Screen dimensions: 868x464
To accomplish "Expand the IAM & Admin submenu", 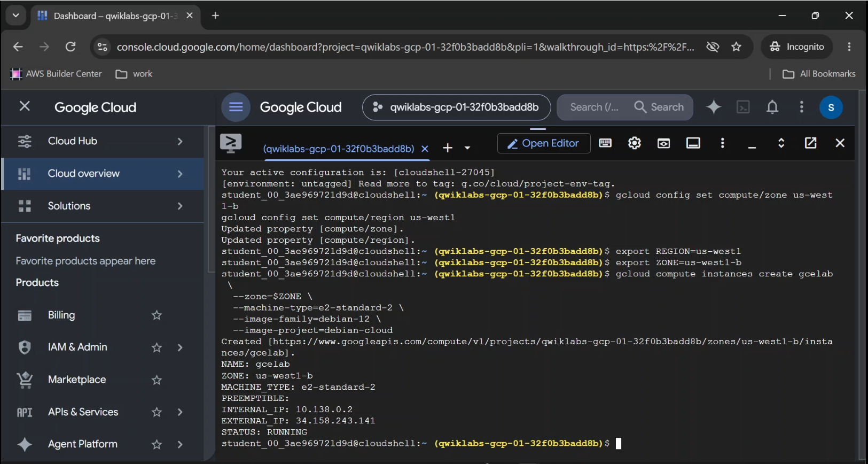I will (180, 347).
